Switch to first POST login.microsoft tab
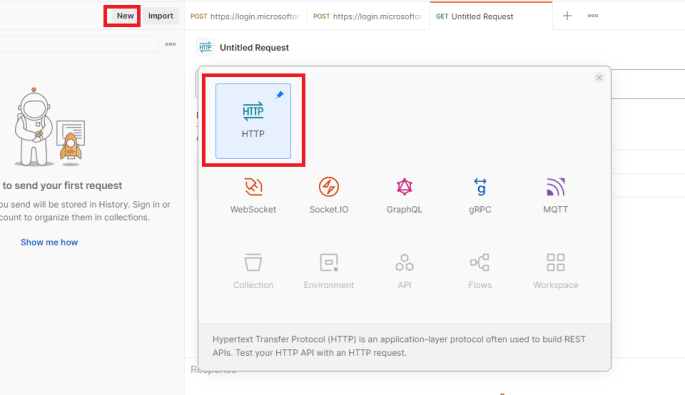Viewport: 685px width, 395px height. click(x=246, y=16)
